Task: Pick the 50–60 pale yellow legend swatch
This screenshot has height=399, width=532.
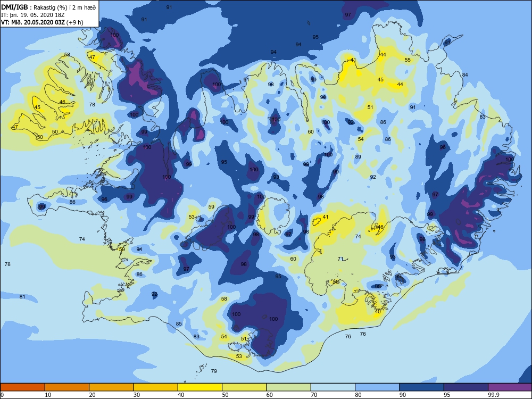Action: pos(244,387)
